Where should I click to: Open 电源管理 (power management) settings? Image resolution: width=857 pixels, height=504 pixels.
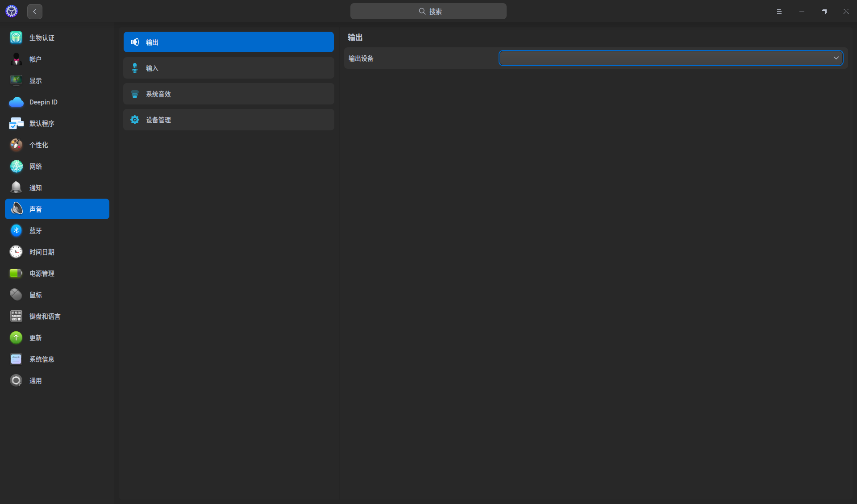(42, 273)
